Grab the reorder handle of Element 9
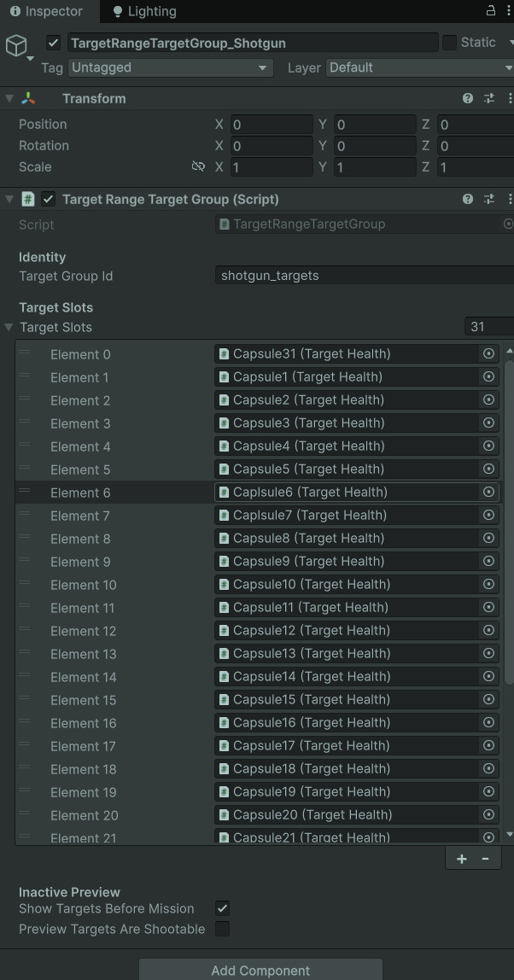Image resolution: width=514 pixels, height=980 pixels. pyautogui.click(x=25, y=560)
